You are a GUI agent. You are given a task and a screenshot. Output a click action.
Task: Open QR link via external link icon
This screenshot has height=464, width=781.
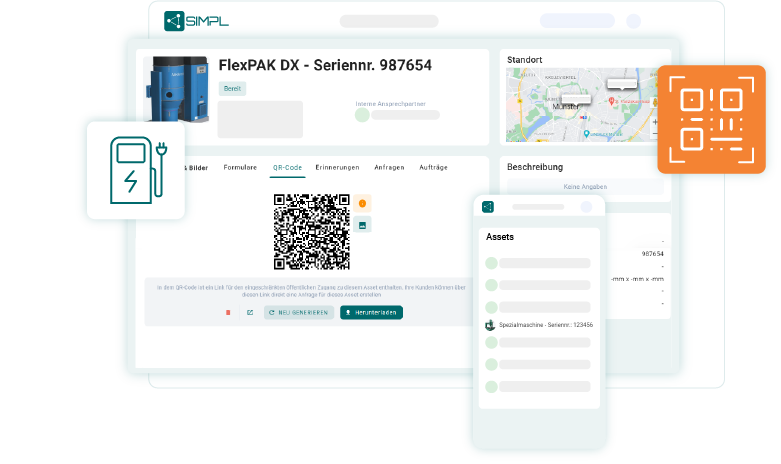click(250, 312)
